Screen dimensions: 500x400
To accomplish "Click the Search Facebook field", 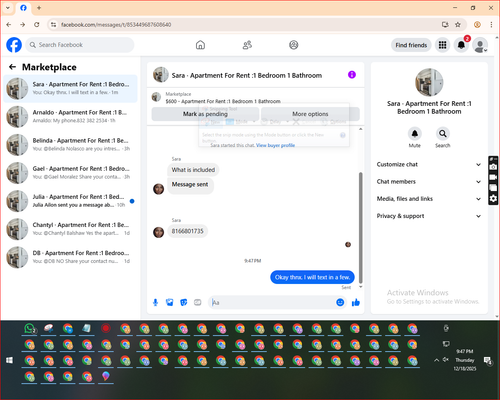I will pos(80,45).
